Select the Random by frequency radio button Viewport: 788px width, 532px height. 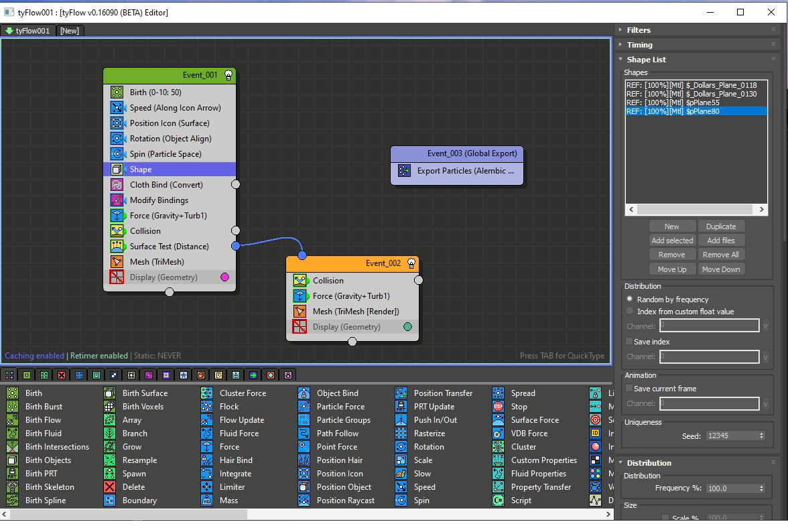tap(630, 299)
